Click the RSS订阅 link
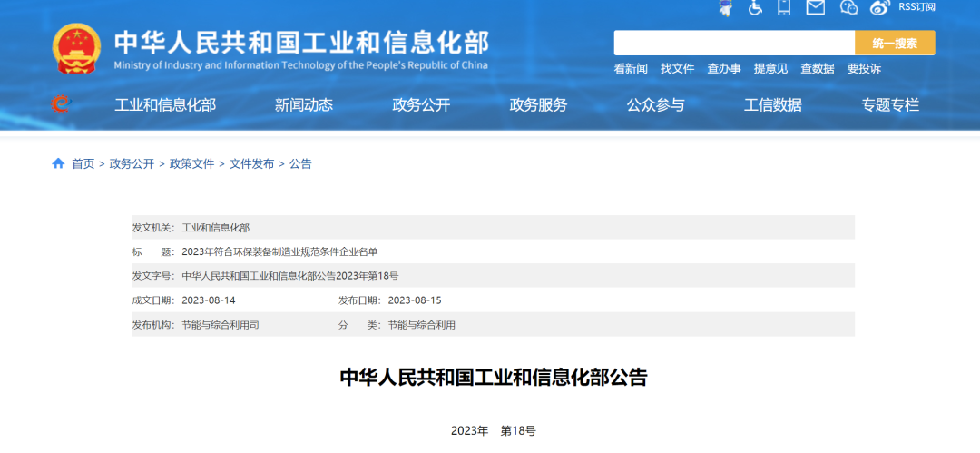980x453 pixels. 916,7
